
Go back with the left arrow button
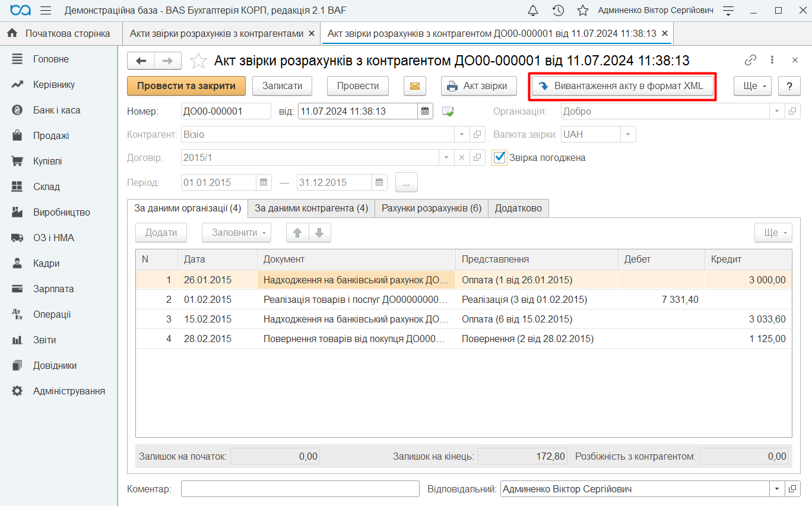(x=141, y=61)
